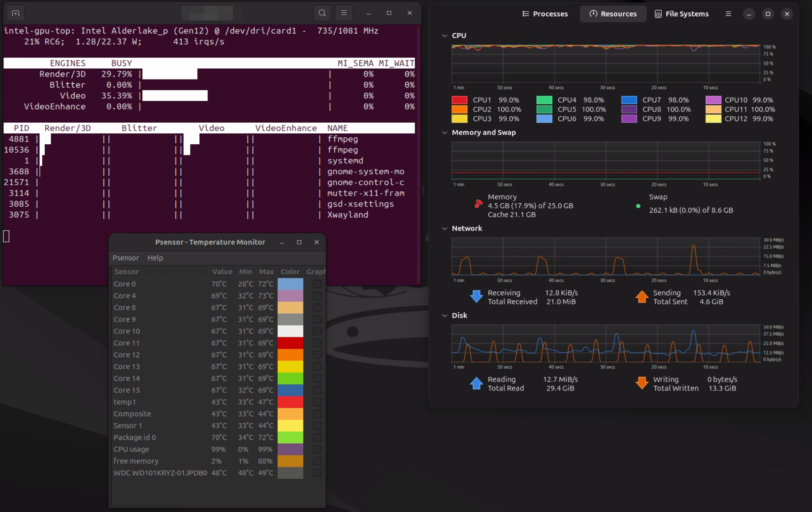This screenshot has width=812, height=512.
Task: Click the memory pie chart icon
Action: click(x=478, y=204)
